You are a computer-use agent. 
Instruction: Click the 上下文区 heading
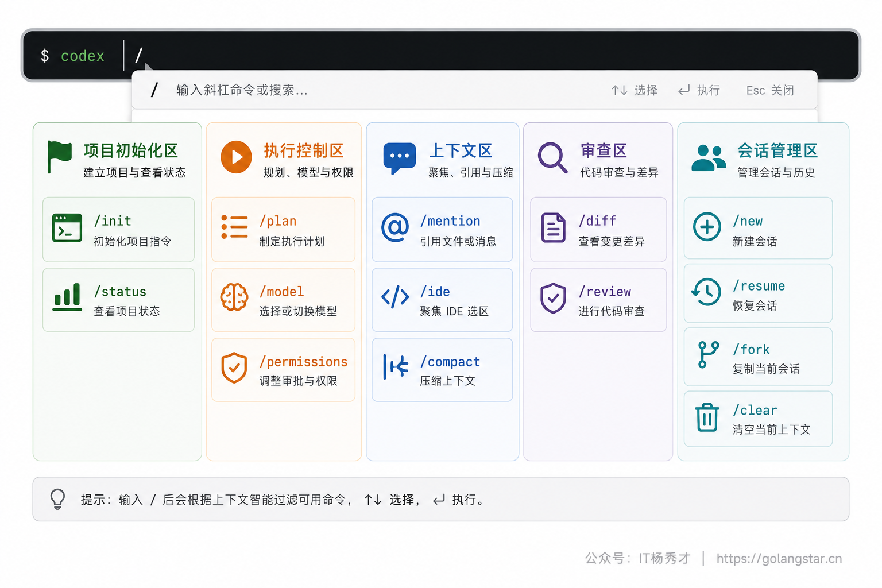point(461,151)
